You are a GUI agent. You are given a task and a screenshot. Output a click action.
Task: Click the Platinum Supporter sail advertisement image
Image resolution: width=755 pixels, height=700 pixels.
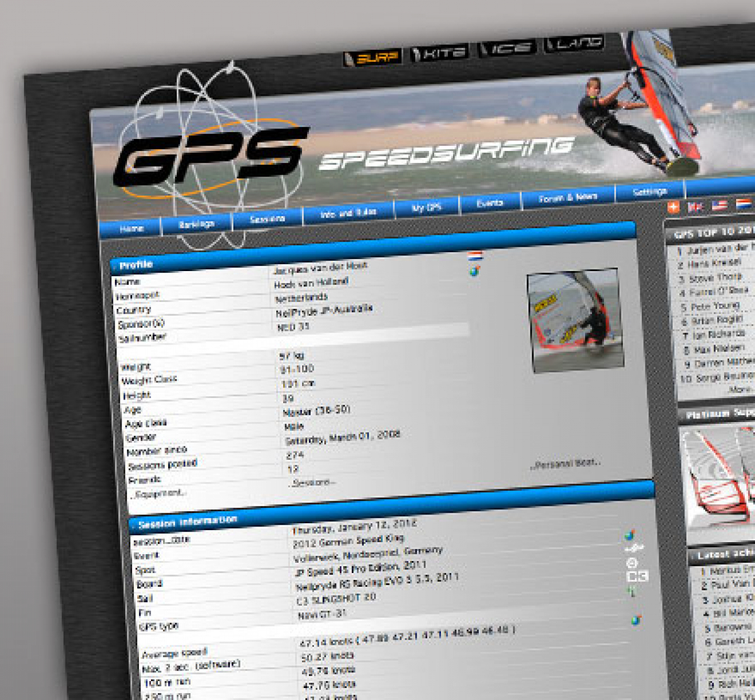(x=719, y=480)
